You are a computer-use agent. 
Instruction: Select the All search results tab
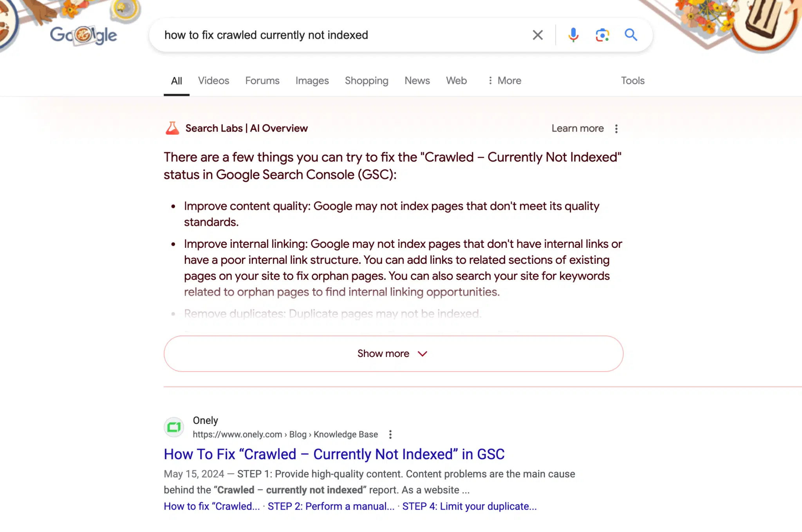pyautogui.click(x=176, y=81)
